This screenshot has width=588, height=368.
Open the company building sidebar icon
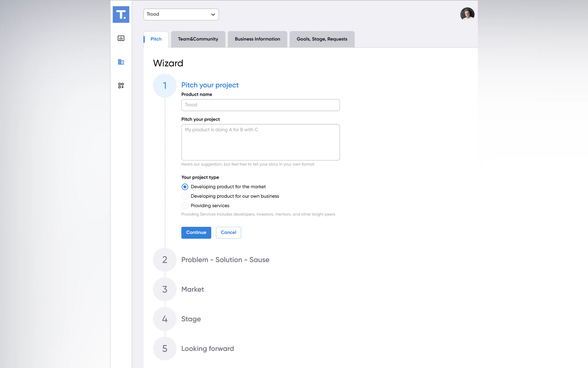pos(121,62)
